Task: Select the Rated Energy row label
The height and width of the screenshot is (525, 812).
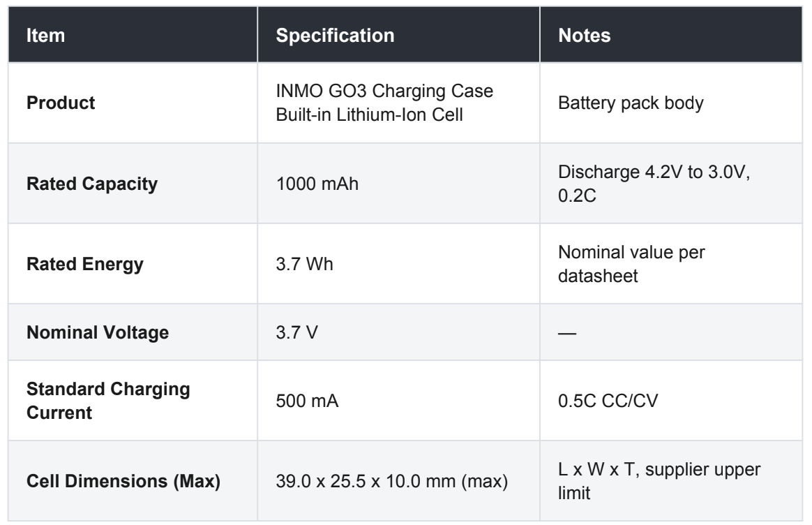Action: click(85, 264)
